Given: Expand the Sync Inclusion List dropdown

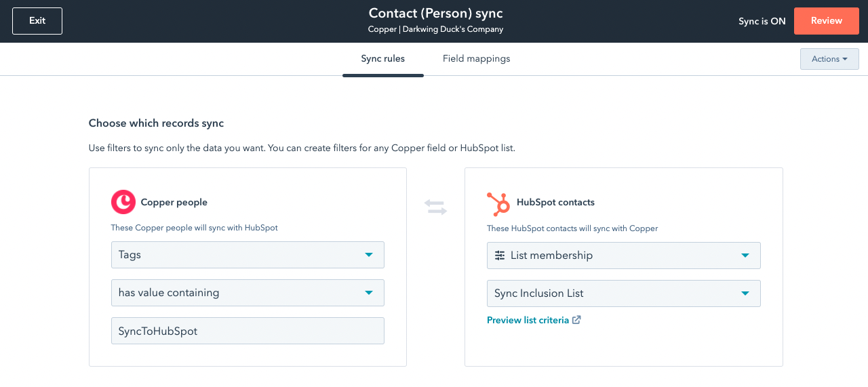Looking at the screenshot, I should pyautogui.click(x=624, y=293).
